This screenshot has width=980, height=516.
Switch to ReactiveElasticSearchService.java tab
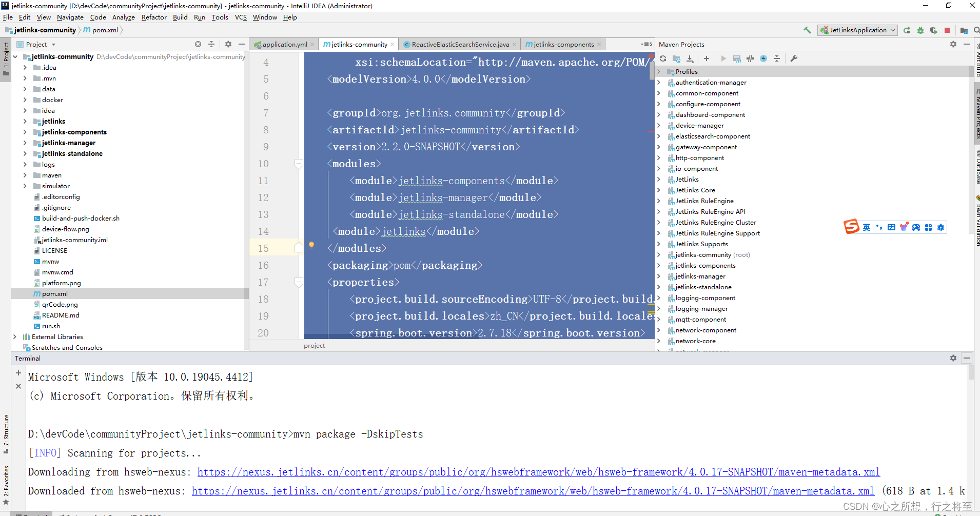[x=460, y=44]
